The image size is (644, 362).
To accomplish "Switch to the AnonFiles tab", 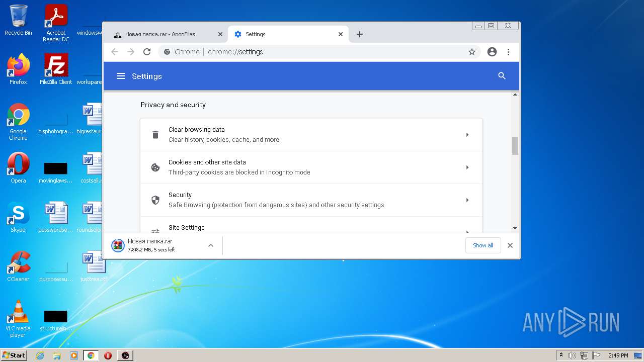I will [x=168, y=34].
